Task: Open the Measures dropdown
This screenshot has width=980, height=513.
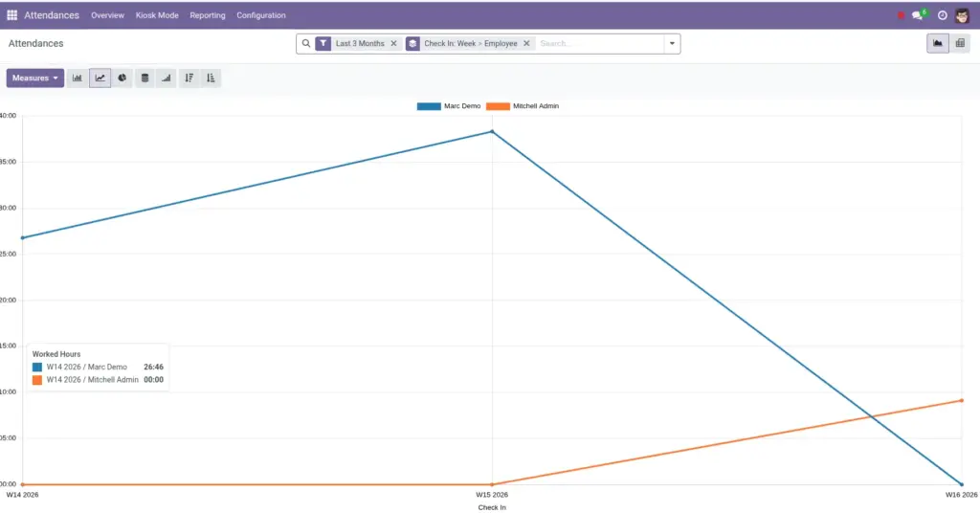Action: tap(35, 78)
